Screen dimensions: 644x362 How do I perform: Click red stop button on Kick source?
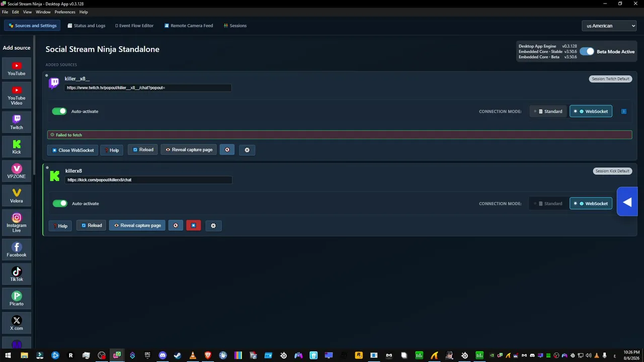click(x=193, y=226)
